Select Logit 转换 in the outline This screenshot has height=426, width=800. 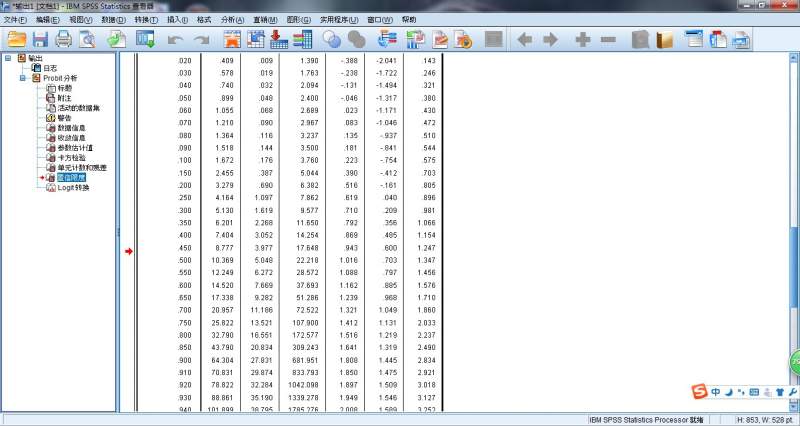click(73, 188)
